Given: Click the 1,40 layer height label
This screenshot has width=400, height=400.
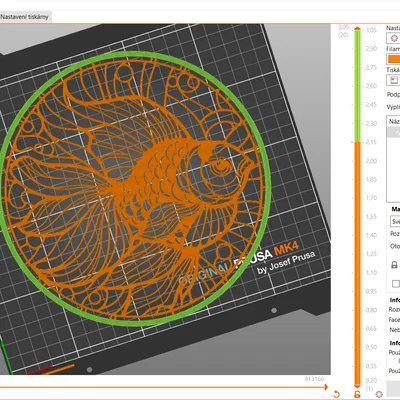Looking at the screenshot, I should (x=371, y=235).
